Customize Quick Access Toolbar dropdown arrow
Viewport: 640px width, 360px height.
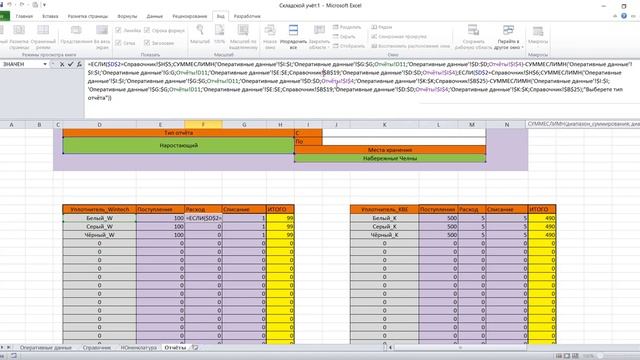tap(44, 5)
